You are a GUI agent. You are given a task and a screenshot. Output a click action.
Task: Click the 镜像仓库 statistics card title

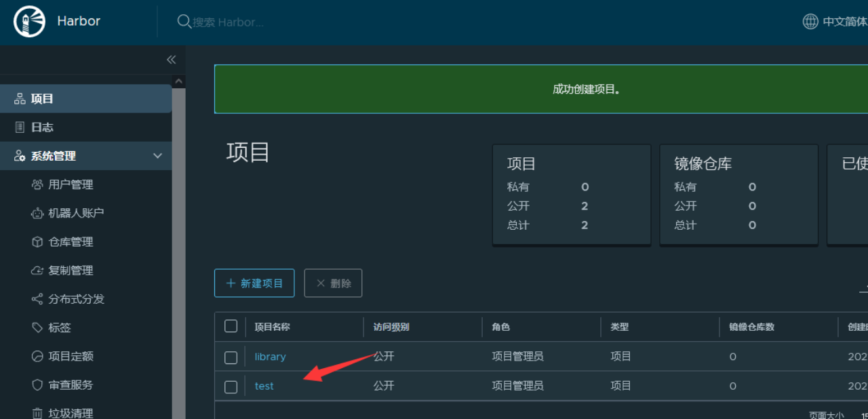click(x=703, y=163)
